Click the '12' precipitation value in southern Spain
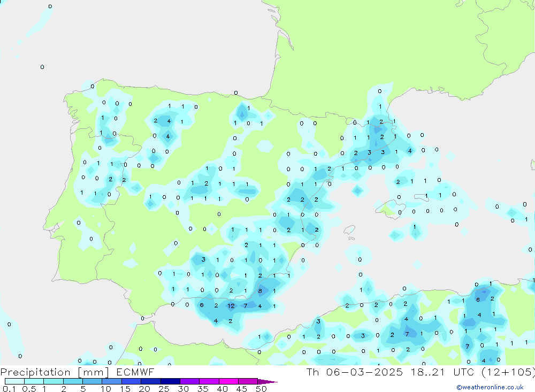Viewport: 535px width, 392px height. pyautogui.click(x=231, y=306)
